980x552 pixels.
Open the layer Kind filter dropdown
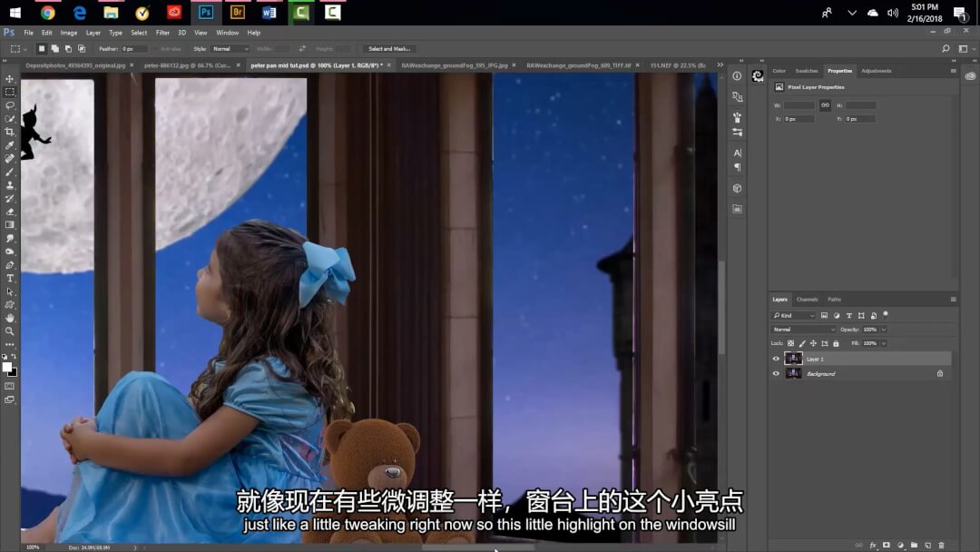click(x=794, y=316)
